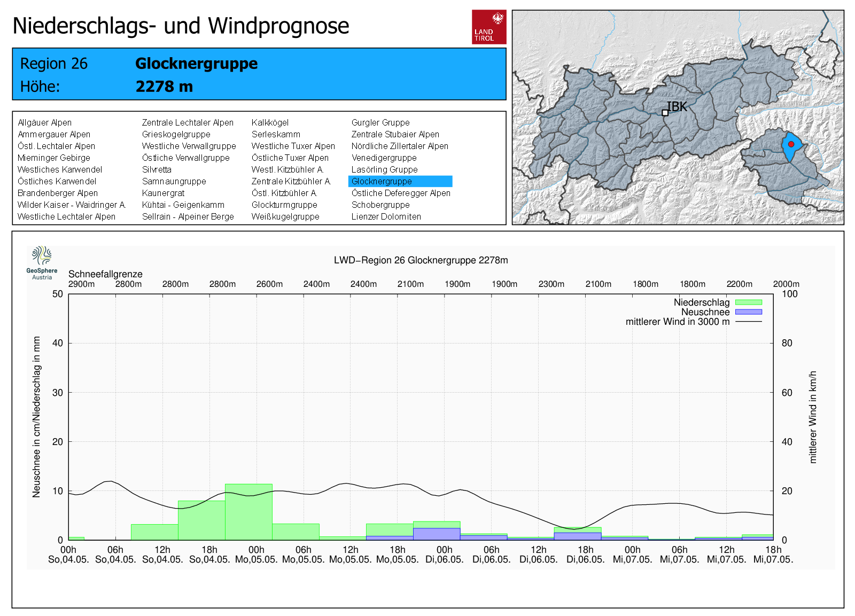Select Kalkkögel region
Screen dimensions: 855x616
(x=270, y=123)
